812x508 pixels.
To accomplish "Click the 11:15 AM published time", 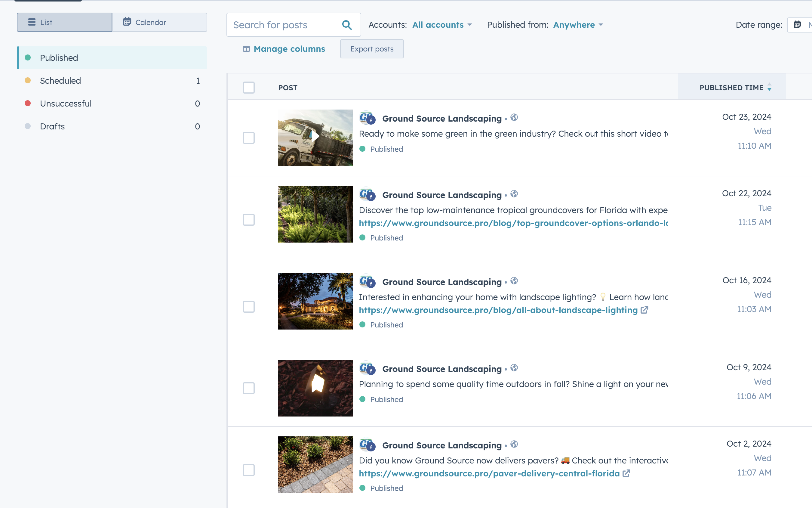I will [754, 222].
